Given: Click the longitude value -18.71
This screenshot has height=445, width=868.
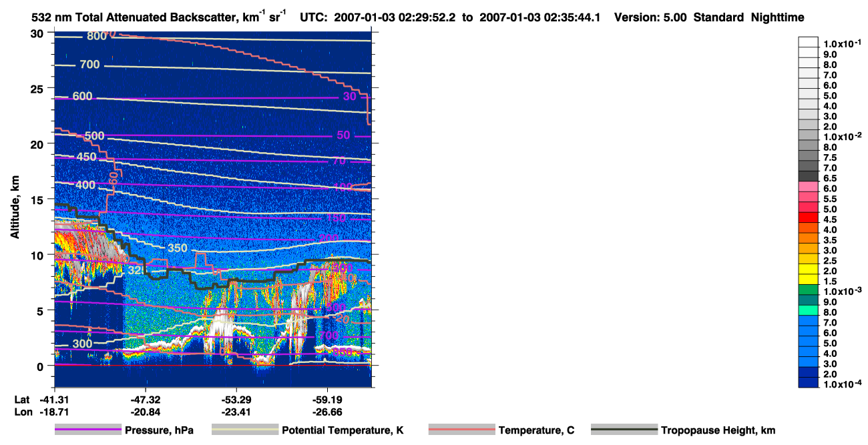Looking at the screenshot, I should coord(55,412).
